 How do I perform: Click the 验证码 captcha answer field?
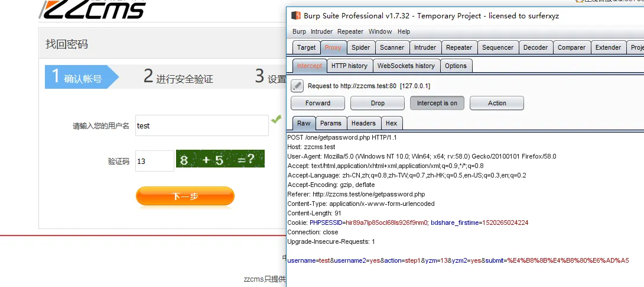tap(154, 161)
